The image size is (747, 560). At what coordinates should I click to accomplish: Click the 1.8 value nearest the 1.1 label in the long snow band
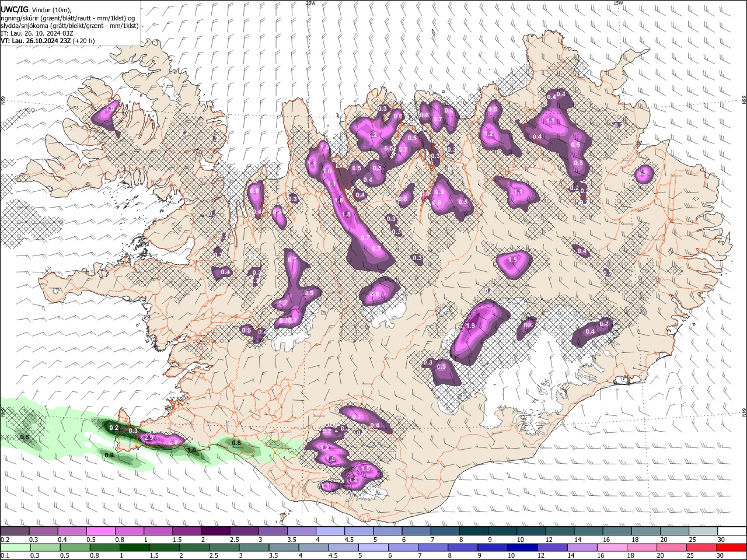tap(338, 200)
